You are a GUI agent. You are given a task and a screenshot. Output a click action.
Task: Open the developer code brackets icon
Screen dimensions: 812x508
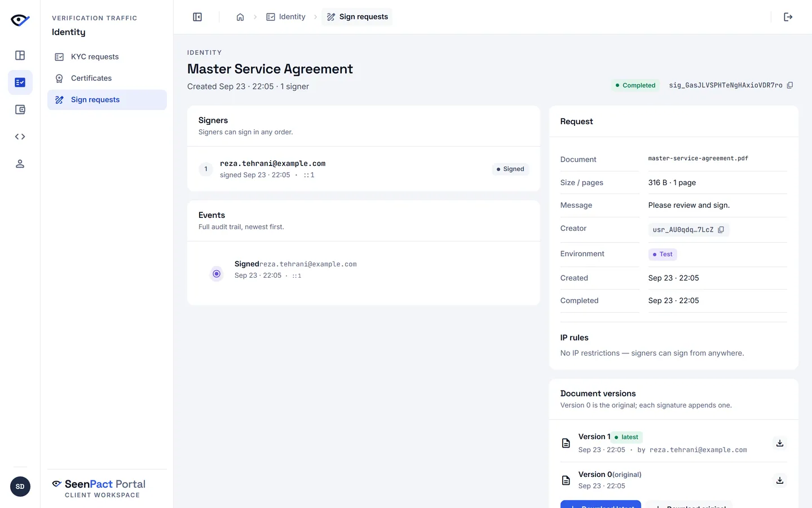(20, 137)
